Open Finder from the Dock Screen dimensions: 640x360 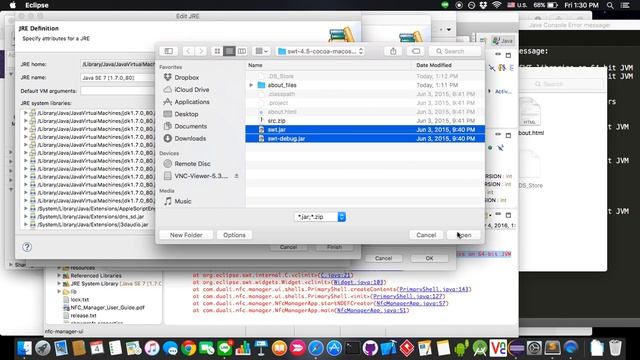pos(24,348)
